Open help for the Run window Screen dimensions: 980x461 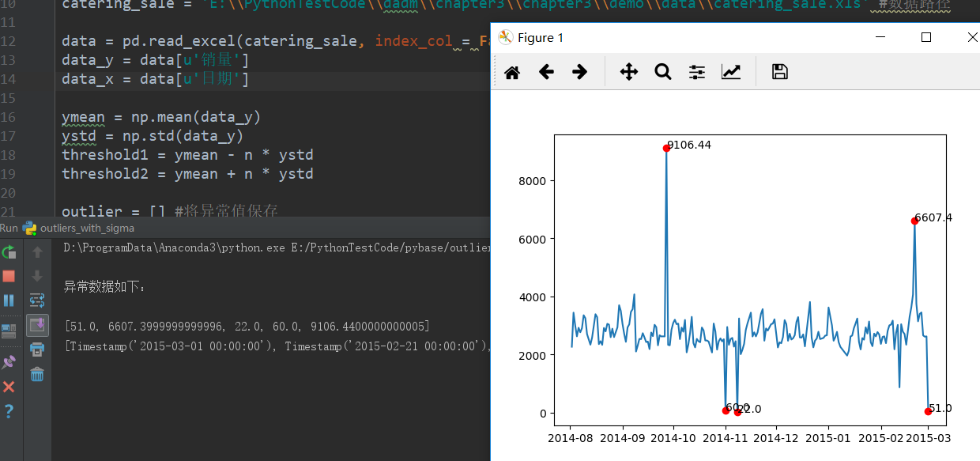(11, 411)
